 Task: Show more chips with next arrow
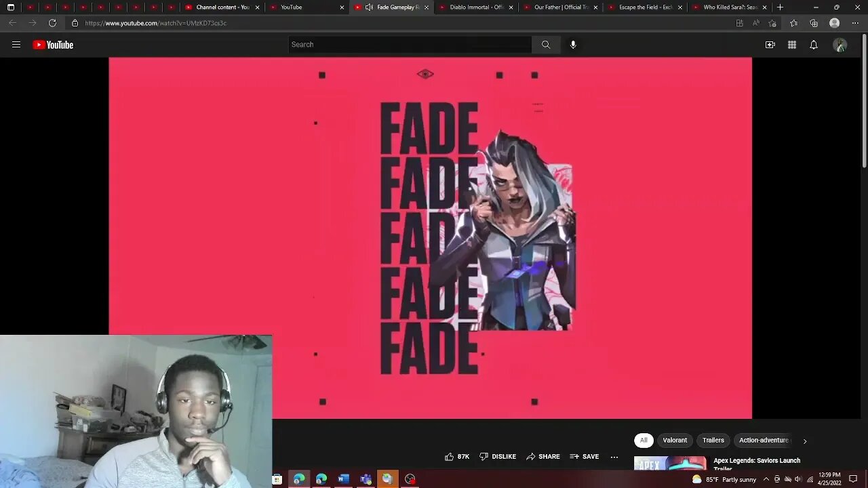coord(805,441)
